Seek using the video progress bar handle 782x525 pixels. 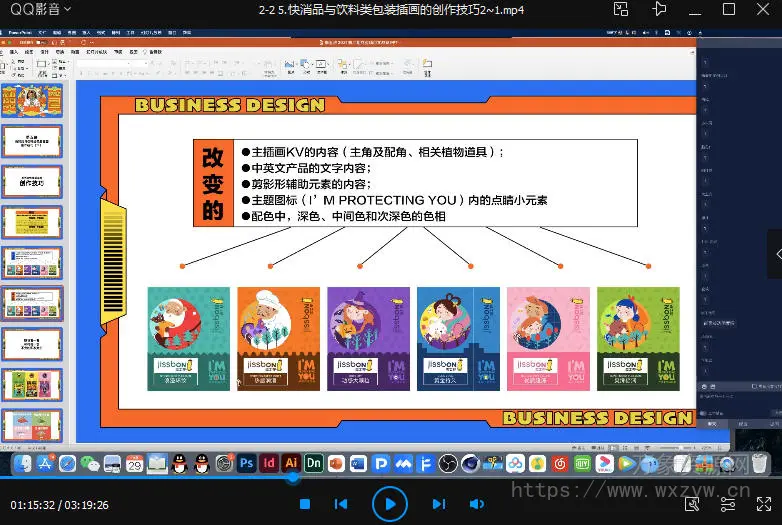pyautogui.click(x=293, y=480)
